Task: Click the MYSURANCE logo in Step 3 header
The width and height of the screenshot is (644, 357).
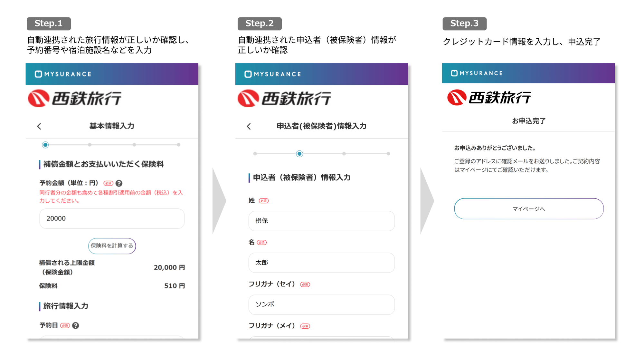Action: pos(477,73)
